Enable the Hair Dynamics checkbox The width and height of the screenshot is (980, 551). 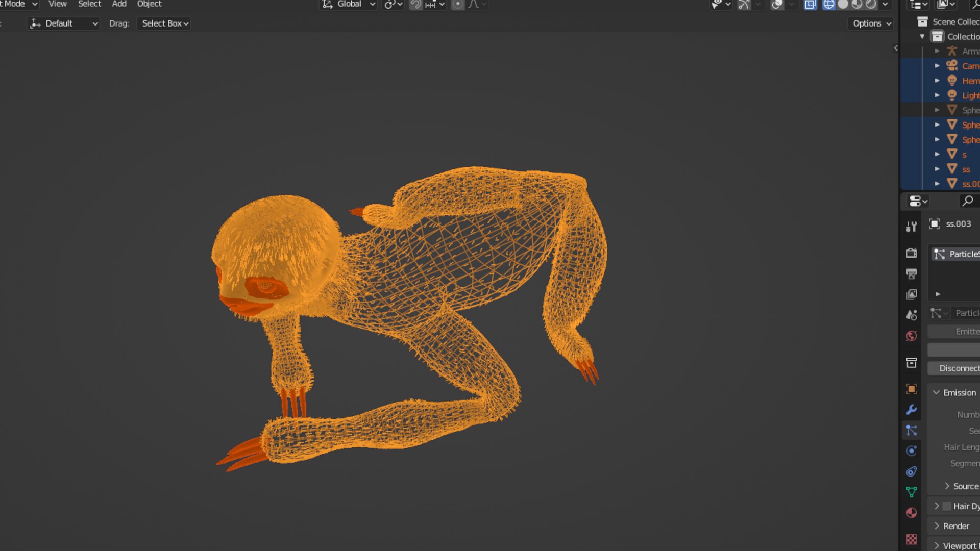[x=947, y=506]
